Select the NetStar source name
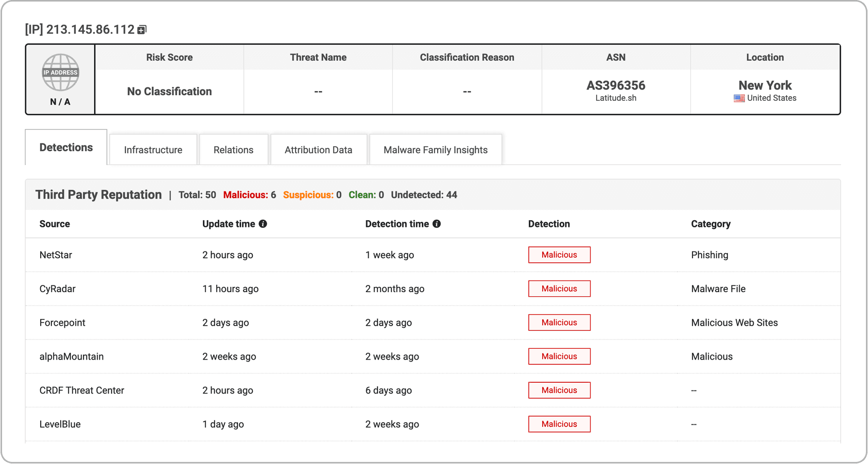868x464 pixels. [x=56, y=255]
